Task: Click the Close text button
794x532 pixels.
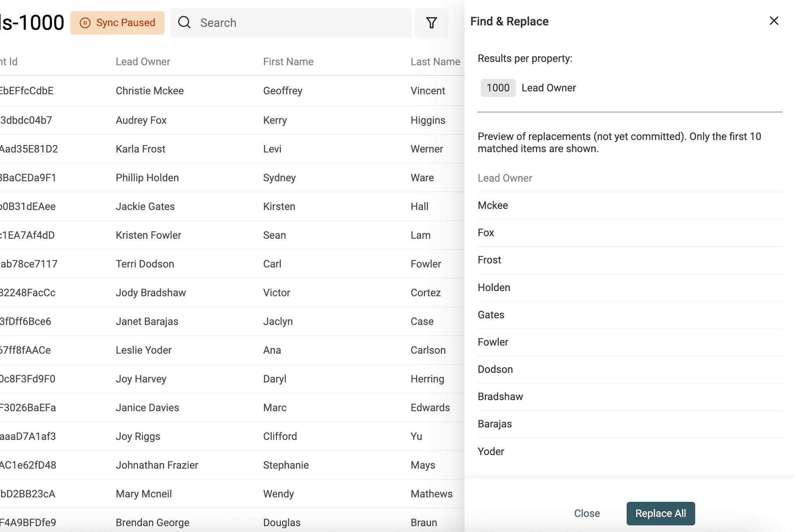Action: (587, 513)
